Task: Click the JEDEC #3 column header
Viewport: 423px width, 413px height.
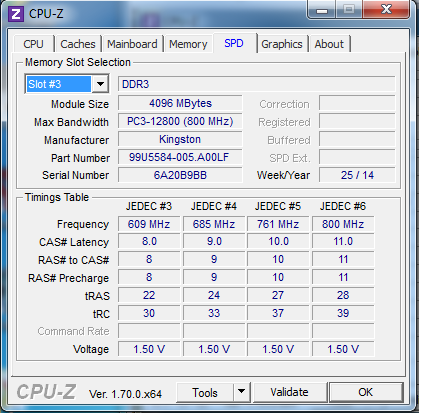Action: click(x=149, y=206)
